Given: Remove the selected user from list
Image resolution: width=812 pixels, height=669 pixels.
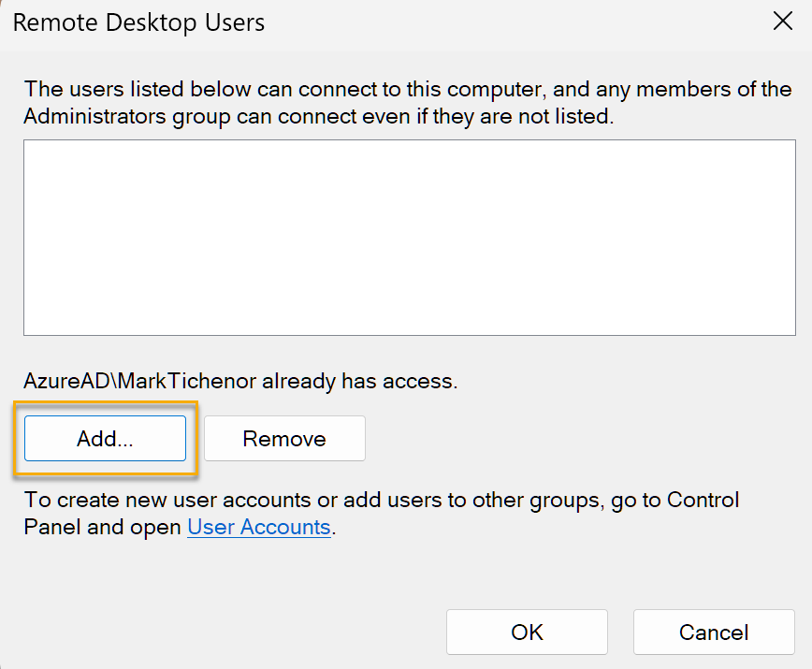Looking at the screenshot, I should pos(284,438).
